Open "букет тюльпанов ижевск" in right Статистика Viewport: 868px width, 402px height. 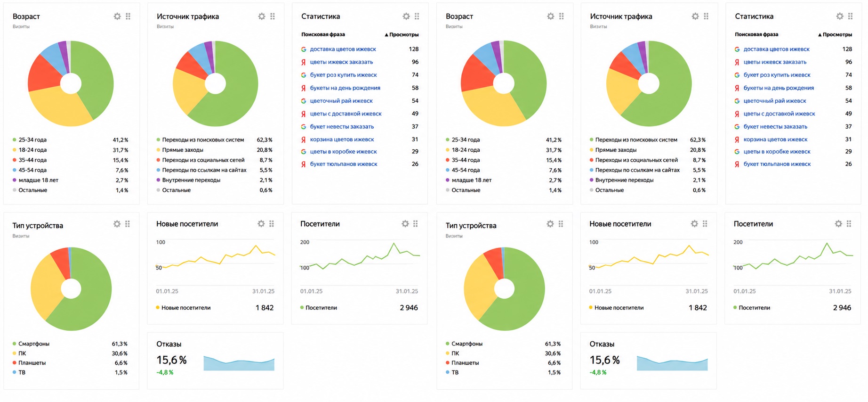777,164
